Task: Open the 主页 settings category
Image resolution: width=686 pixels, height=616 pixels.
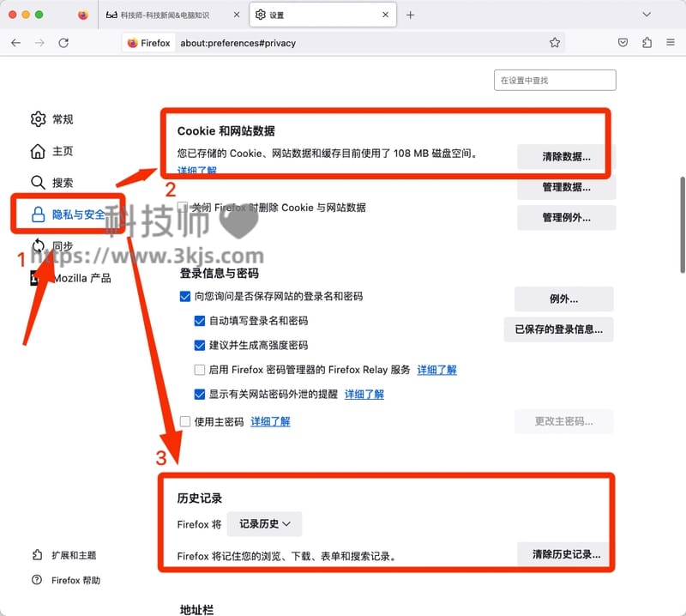Action: (x=52, y=151)
